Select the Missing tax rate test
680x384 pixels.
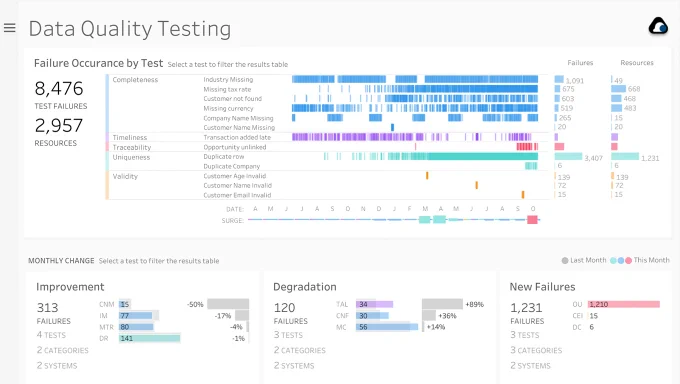tap(227, 89)
